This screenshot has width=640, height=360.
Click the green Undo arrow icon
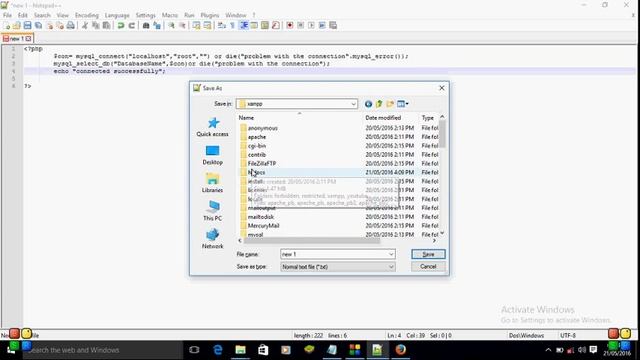(x=121, y=25)
